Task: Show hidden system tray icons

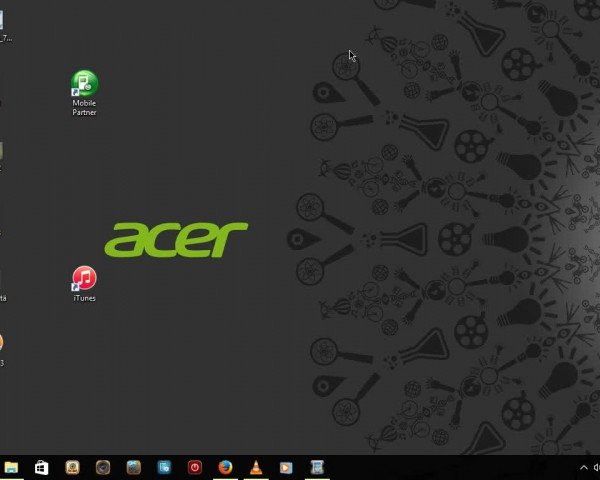Action: [x=584, y=467]
